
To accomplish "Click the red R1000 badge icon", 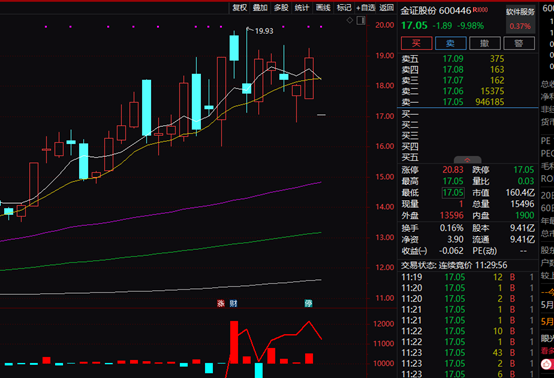I will [480, 10].
